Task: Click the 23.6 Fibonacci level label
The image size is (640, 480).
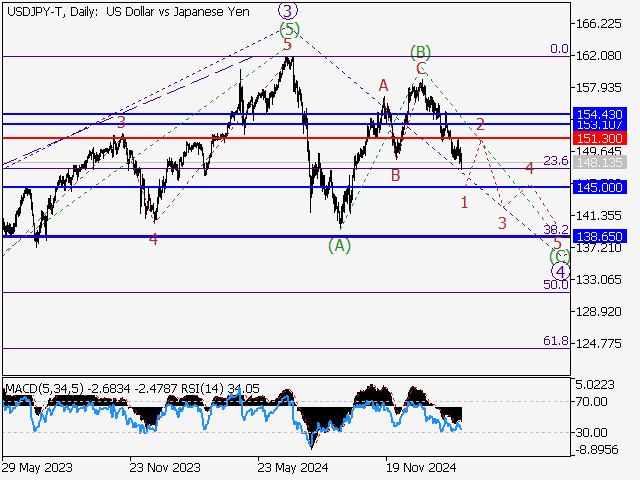Action: [x=556, y=161]
